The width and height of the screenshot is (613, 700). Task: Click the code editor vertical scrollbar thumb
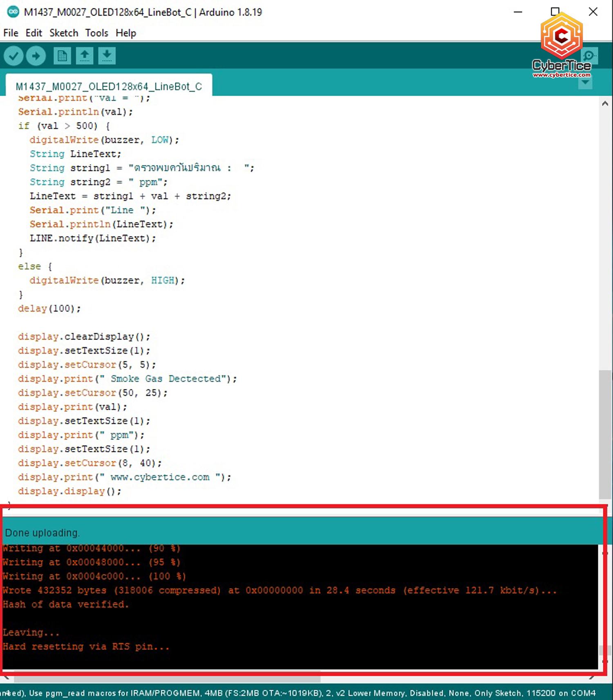coord(605,433)
